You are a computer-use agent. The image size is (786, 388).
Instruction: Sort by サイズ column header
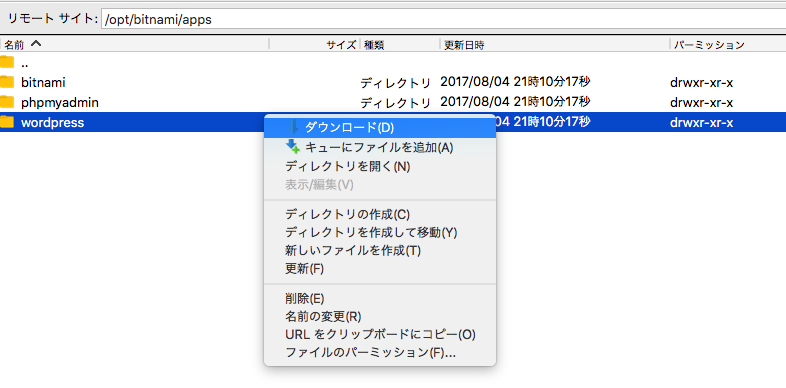(x=315, y=44)
